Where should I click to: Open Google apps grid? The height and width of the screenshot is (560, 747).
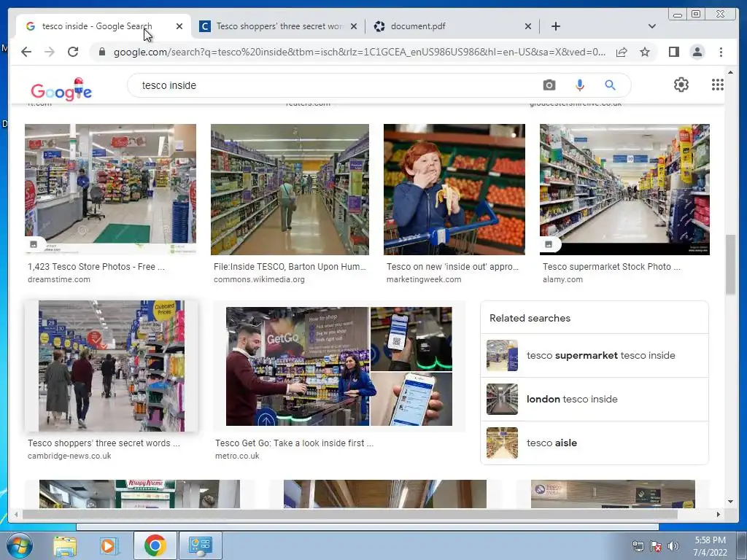(x=718, y=85)
